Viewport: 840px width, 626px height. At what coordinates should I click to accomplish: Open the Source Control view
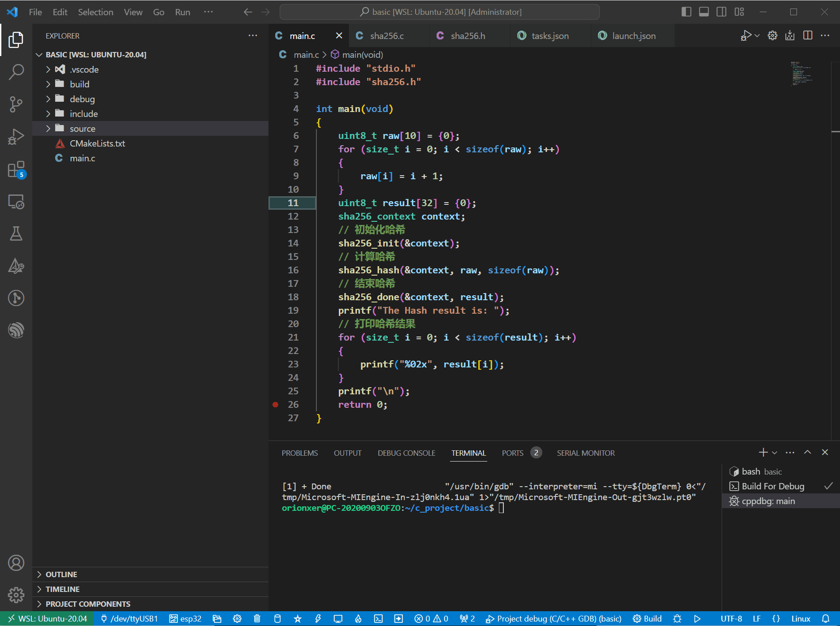tap(16, 104)
